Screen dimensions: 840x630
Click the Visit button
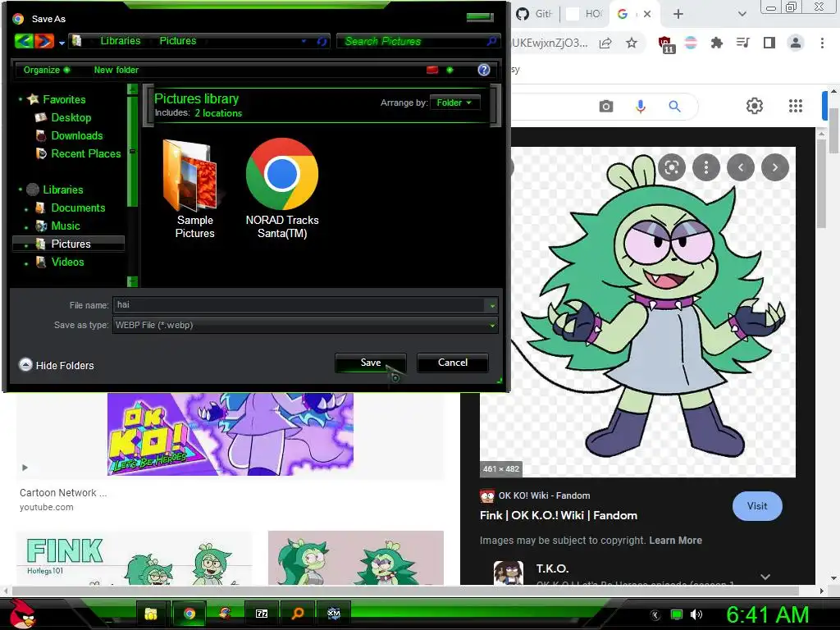[x=757, y=505]
